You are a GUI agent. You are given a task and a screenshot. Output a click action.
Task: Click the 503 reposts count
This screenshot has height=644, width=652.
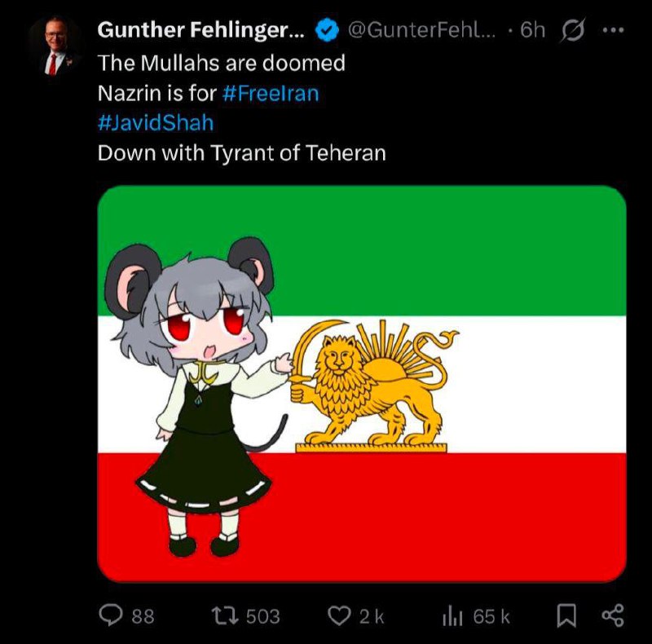tap(263, 616)
